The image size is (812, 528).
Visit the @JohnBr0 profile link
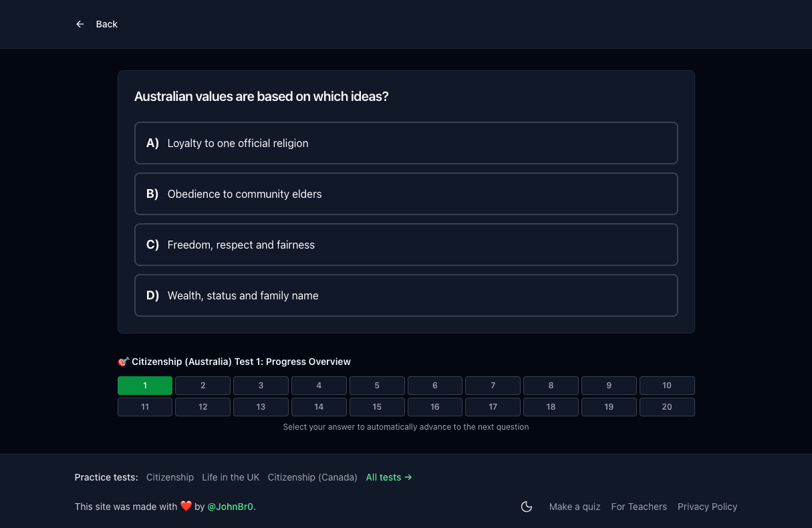point(231,507)
